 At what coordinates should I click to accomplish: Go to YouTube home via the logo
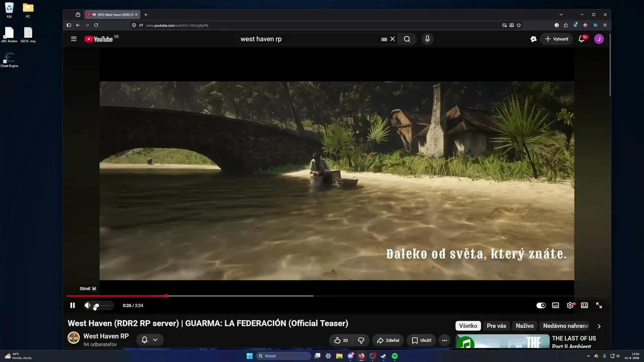[99, 39]
